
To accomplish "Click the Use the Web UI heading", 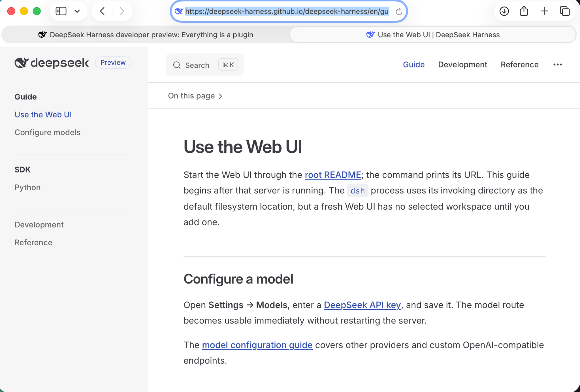I will (243, 147).
